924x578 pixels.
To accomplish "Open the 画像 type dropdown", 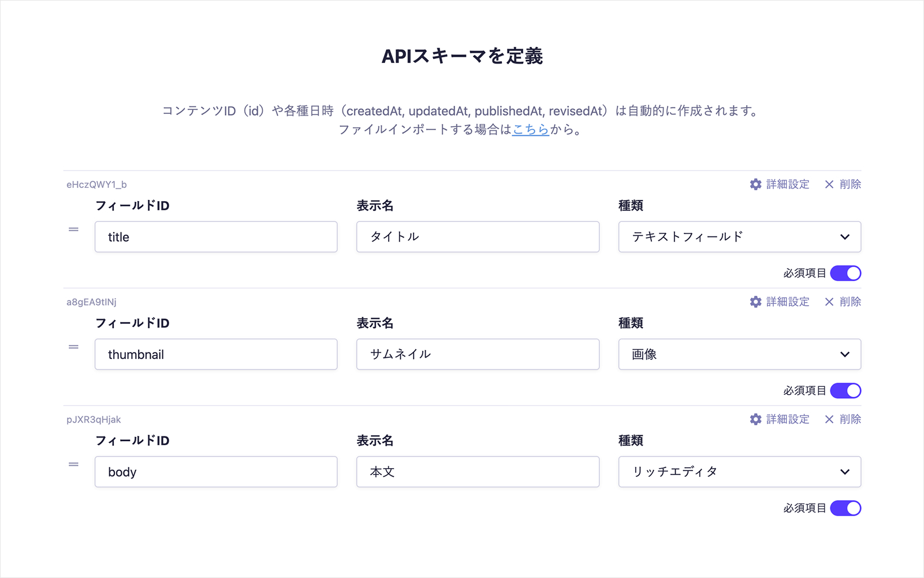I will tap(739, 354).
